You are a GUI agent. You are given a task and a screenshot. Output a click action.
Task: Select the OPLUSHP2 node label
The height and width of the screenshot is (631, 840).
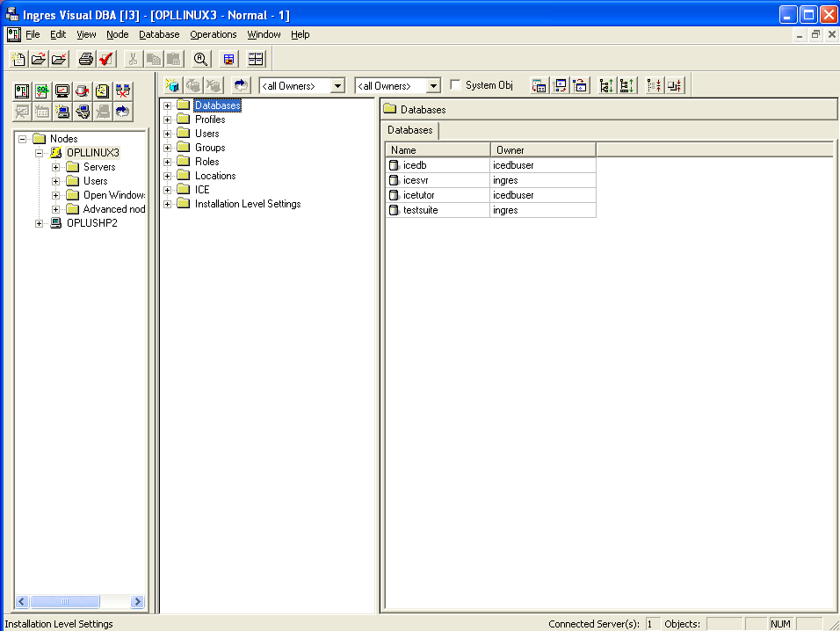pos(91,223)
